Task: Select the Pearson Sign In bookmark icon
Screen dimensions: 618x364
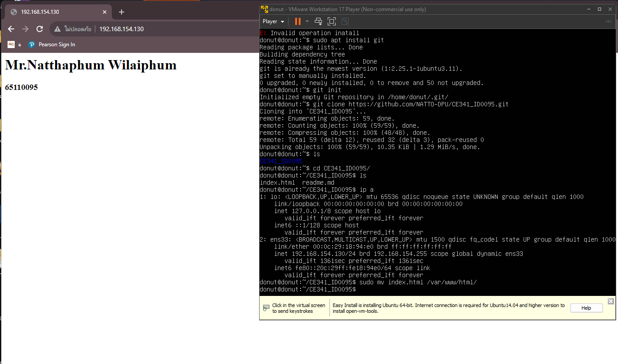Action: (x=31, y=44)
